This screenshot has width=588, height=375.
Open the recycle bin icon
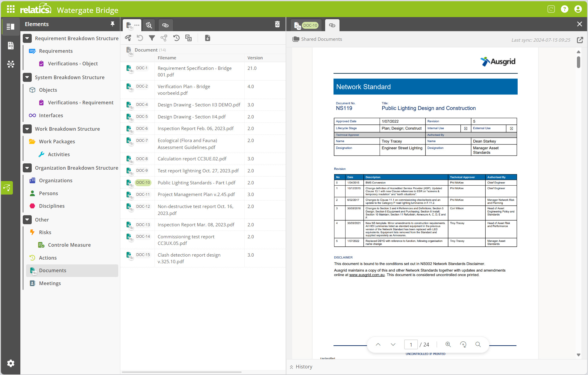277,24
